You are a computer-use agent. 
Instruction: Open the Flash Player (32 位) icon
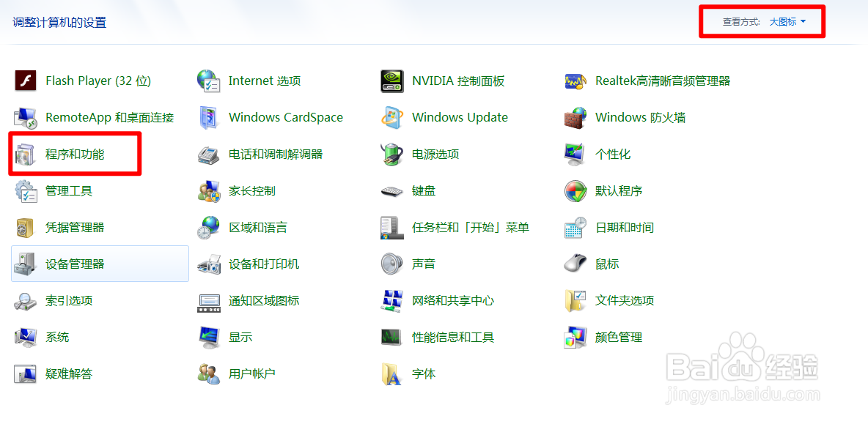tap(26, 81)
